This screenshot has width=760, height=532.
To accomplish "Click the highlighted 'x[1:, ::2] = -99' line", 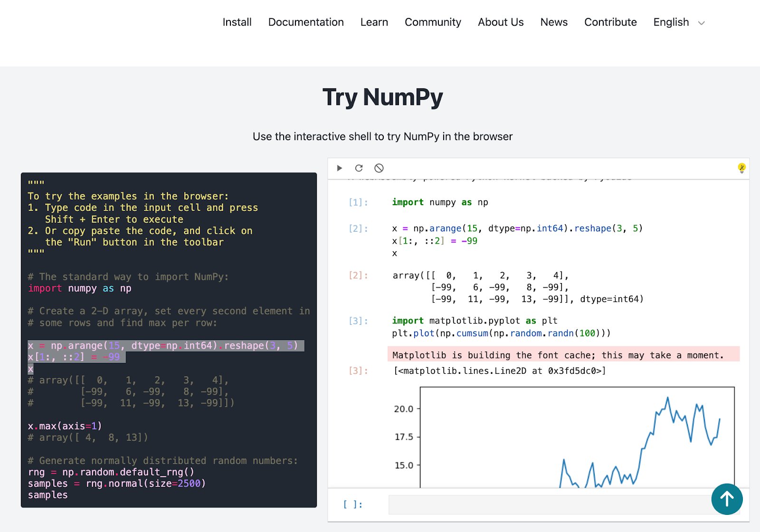I will [x=76, y=357].
